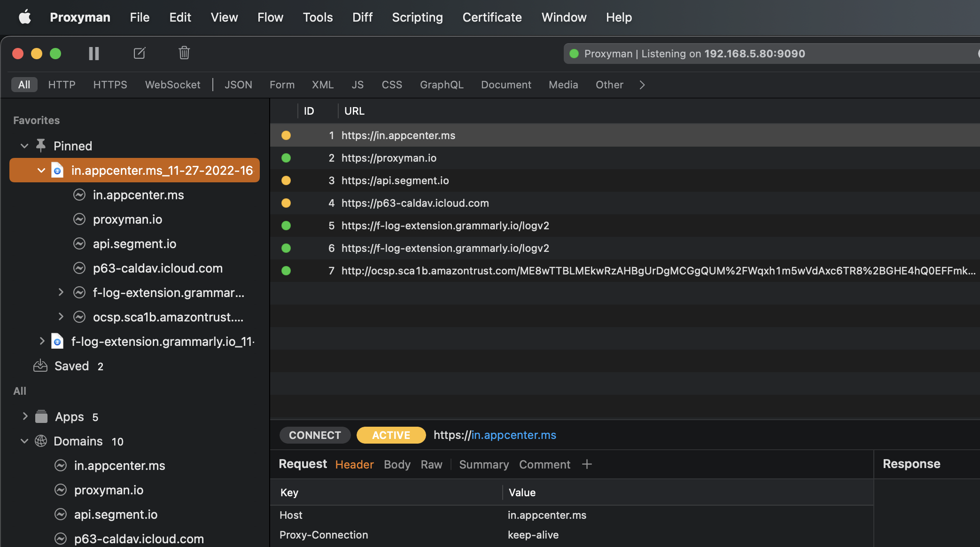Select request row https://p63-caldav.icloud.com
Screen dimensions: 980x547
tap(625, 203)
